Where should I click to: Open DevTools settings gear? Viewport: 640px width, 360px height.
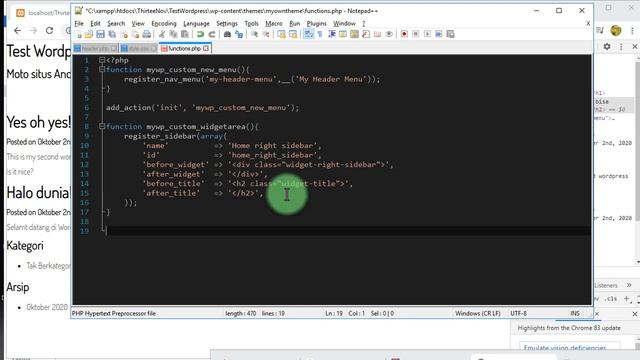pyautogui.click(x=607, y=47)
